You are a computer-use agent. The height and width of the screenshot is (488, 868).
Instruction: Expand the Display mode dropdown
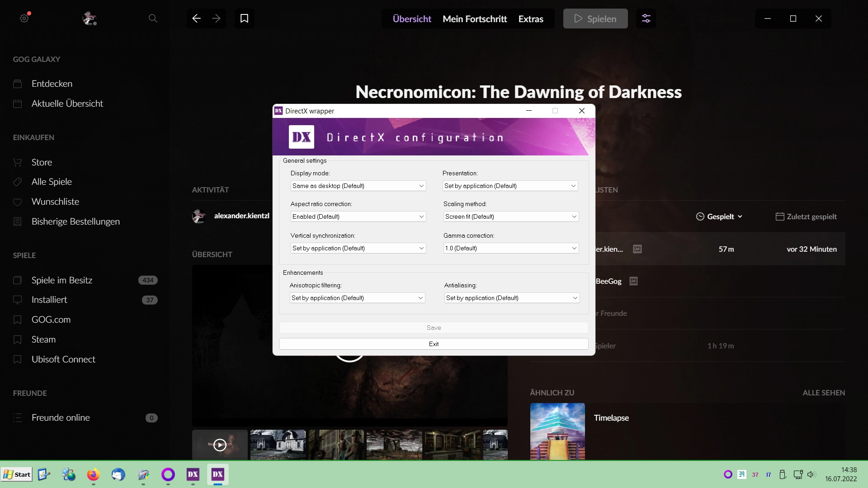358,186
